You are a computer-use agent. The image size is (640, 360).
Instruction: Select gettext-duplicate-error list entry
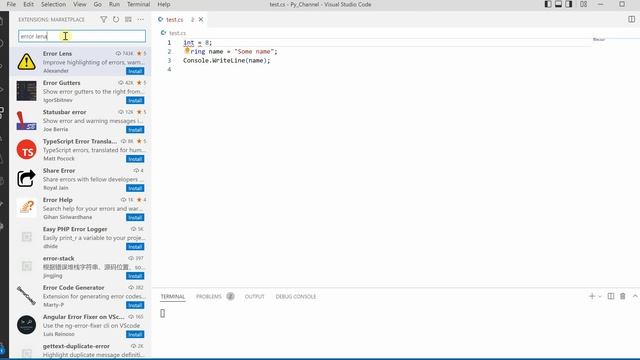point(80,350)
